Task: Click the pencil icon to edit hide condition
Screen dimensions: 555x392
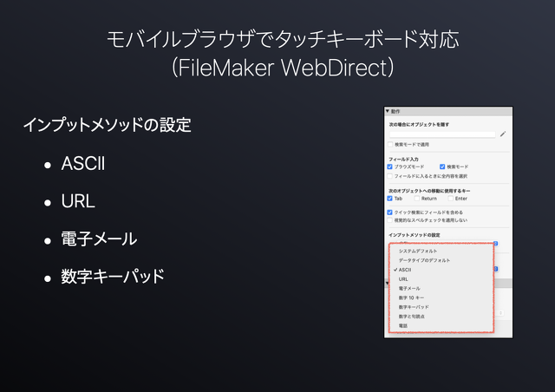Action: click(x=502, y=134)
